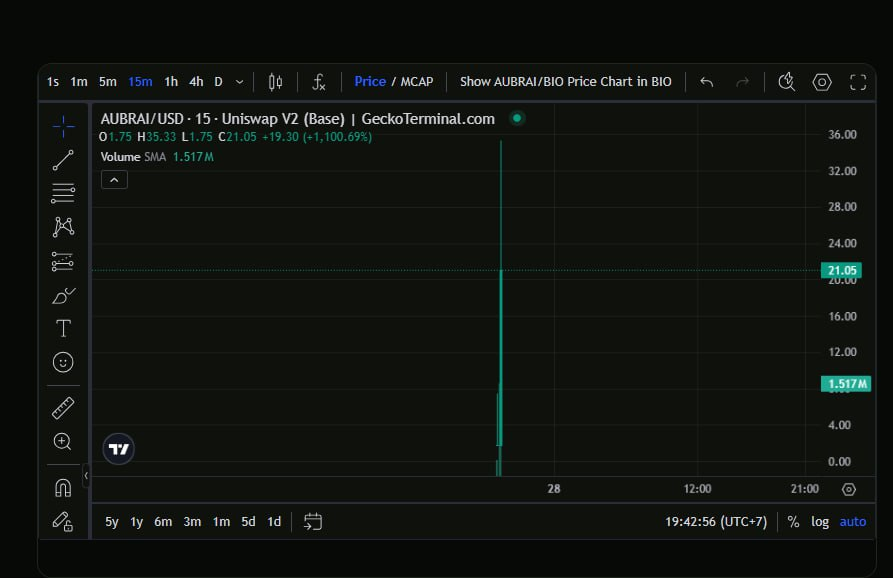
Task: Toggle the percent % scale
Action: click(x=793, y=522)
